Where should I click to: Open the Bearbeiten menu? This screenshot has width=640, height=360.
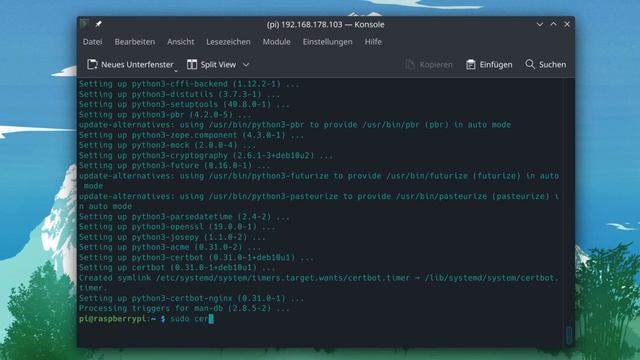click(x=135, y=42)
